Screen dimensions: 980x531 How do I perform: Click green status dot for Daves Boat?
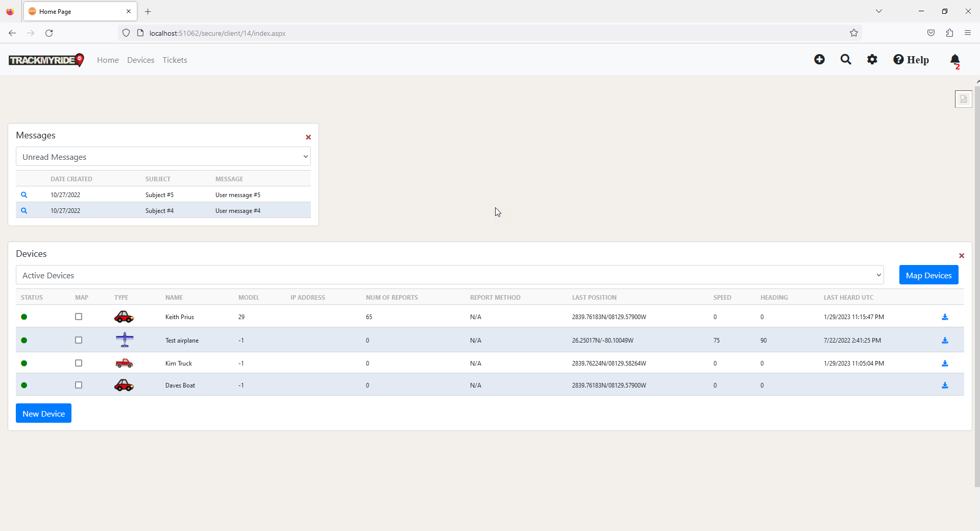(24, 385)
